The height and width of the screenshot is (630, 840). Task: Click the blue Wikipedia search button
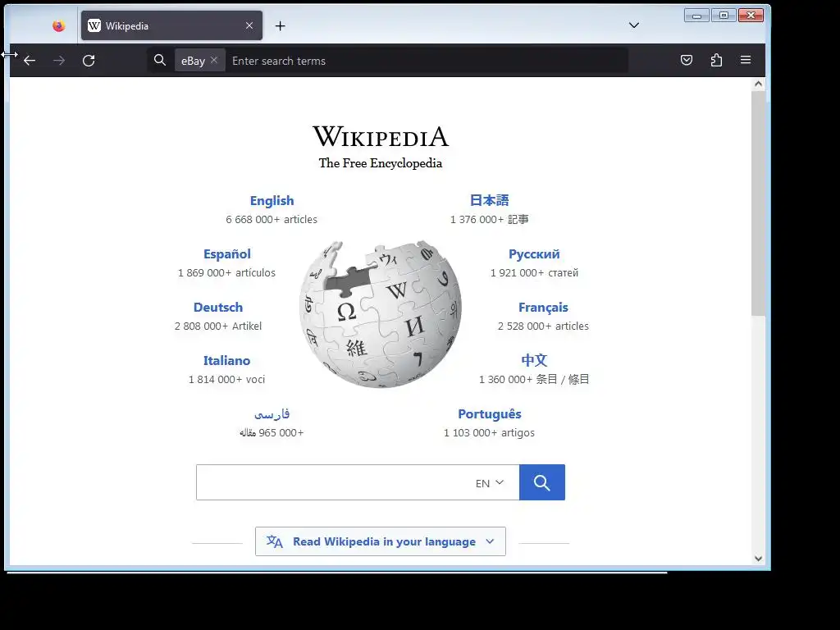542,482
